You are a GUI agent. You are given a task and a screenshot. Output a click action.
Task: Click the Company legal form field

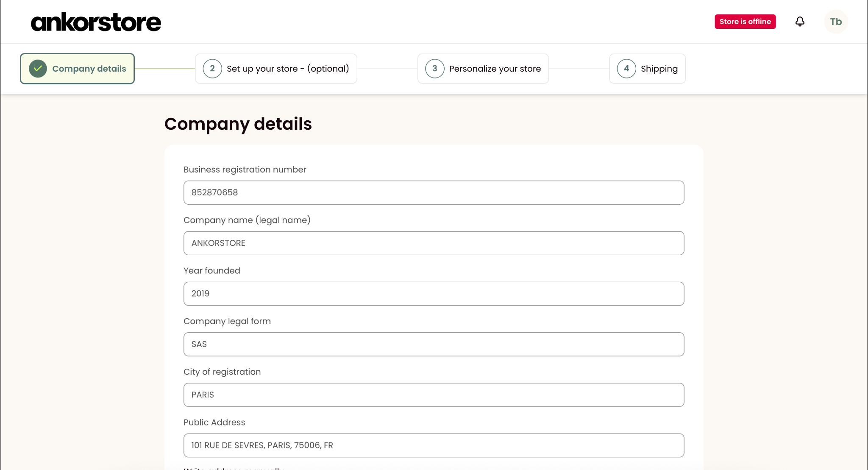[x=434, y=344]
